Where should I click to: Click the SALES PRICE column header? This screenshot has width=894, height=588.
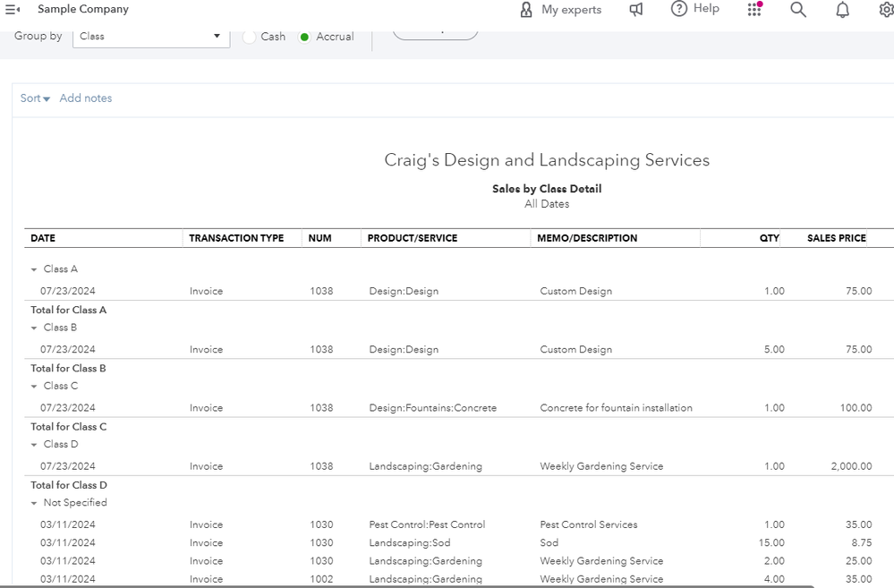click(x=836, y=239)
